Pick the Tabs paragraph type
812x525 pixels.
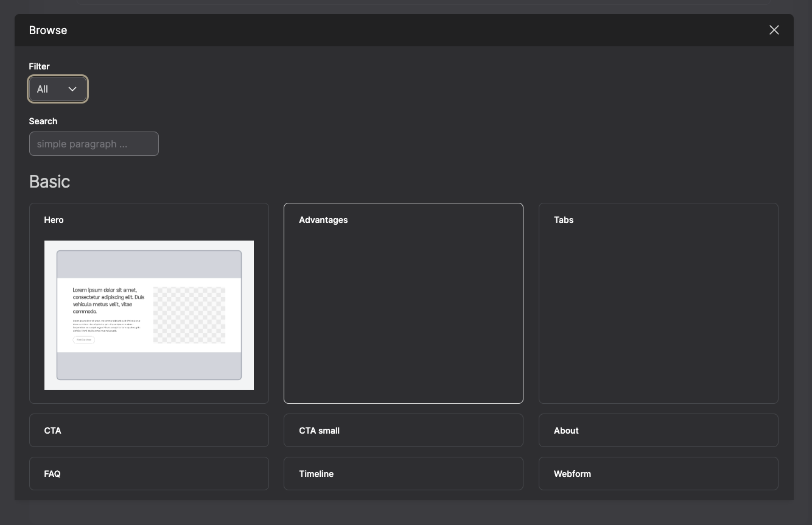658,303
